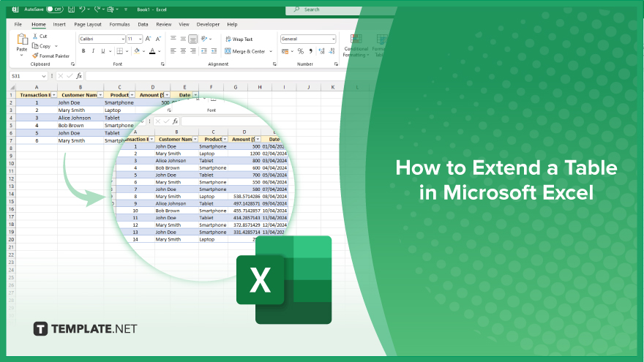Click the Borders icon
644x362 pixels.
pyautogui.click(x=119, y=51)
